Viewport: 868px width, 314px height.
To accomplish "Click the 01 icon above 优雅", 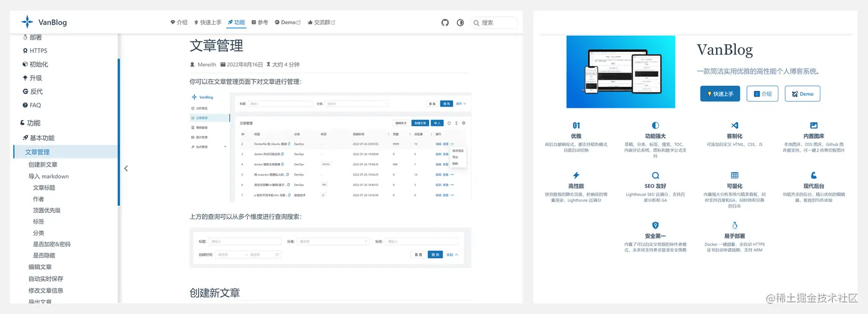I will 576,125.
